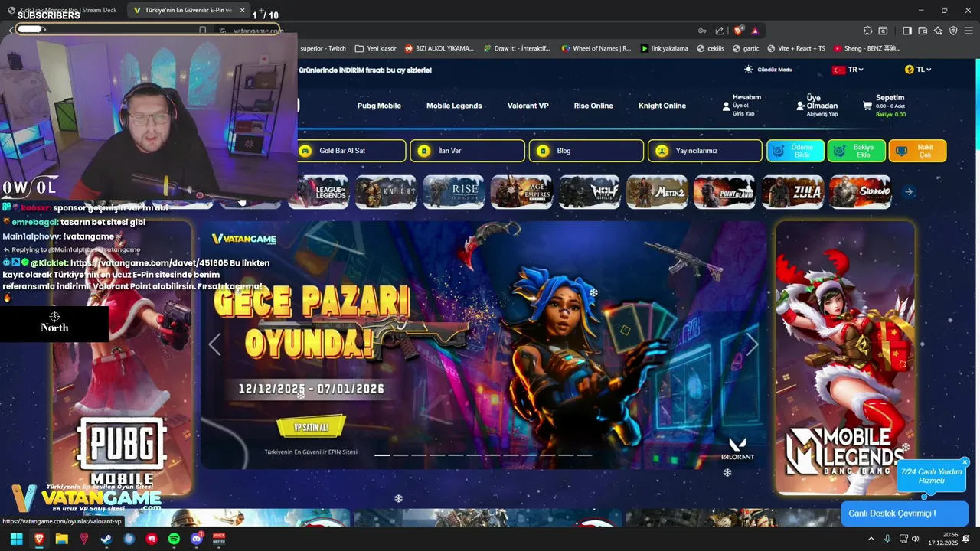Open the Brave Wallet icon
Viewport: 980px width, 551px height.
923,31
